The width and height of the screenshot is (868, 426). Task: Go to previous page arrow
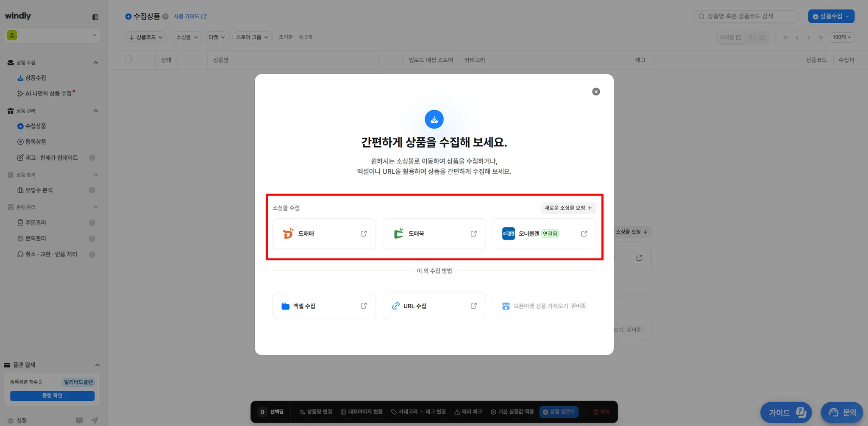pyautogui.click(x=797, y=37)
